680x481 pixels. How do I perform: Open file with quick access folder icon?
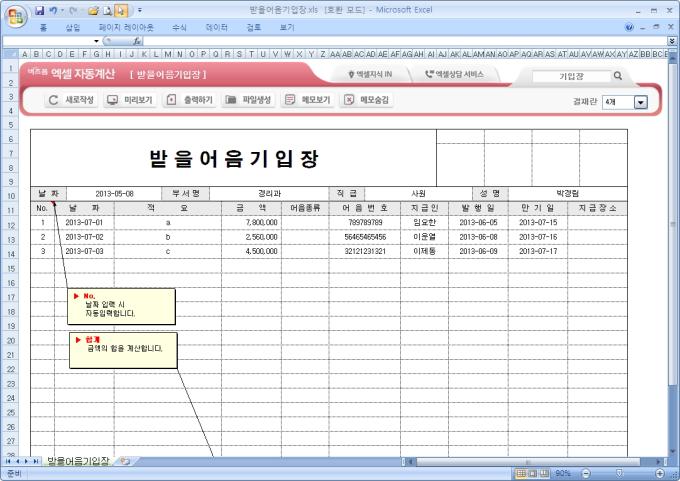93,10
